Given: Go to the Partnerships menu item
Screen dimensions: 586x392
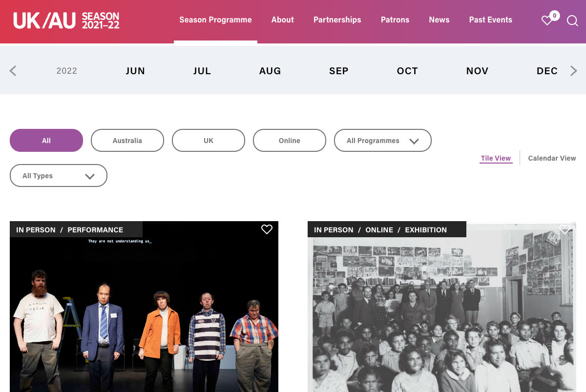Looking at the screenshot, I should click(x=337, y=20).
